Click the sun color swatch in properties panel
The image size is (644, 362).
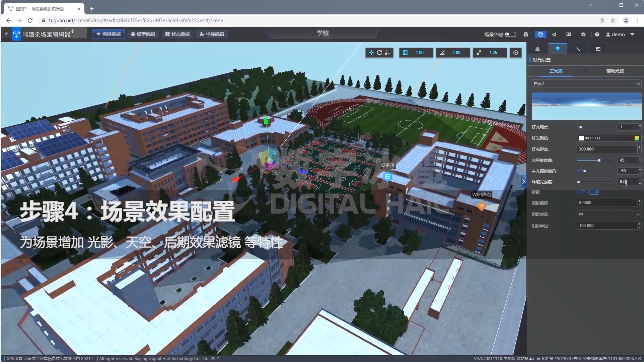581,138
